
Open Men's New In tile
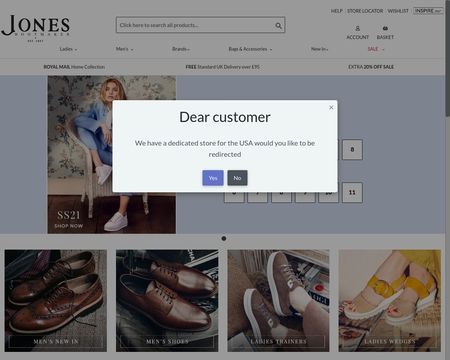click(x=56, y=301)
